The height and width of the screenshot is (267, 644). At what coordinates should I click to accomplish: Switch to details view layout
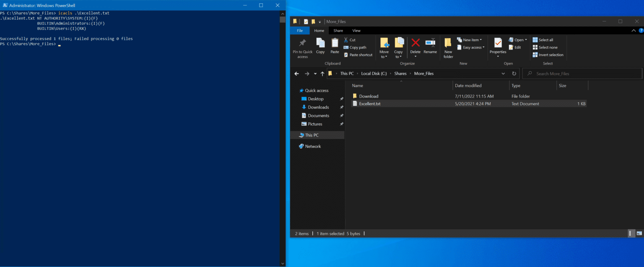click(x=631, y=233)
